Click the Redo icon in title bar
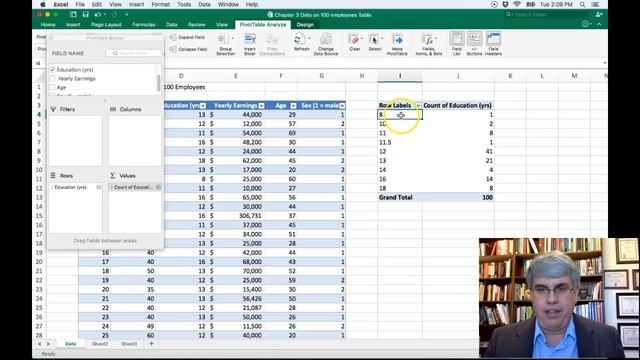Viewport: 640px width, 360px height. [x=114, y=15]
